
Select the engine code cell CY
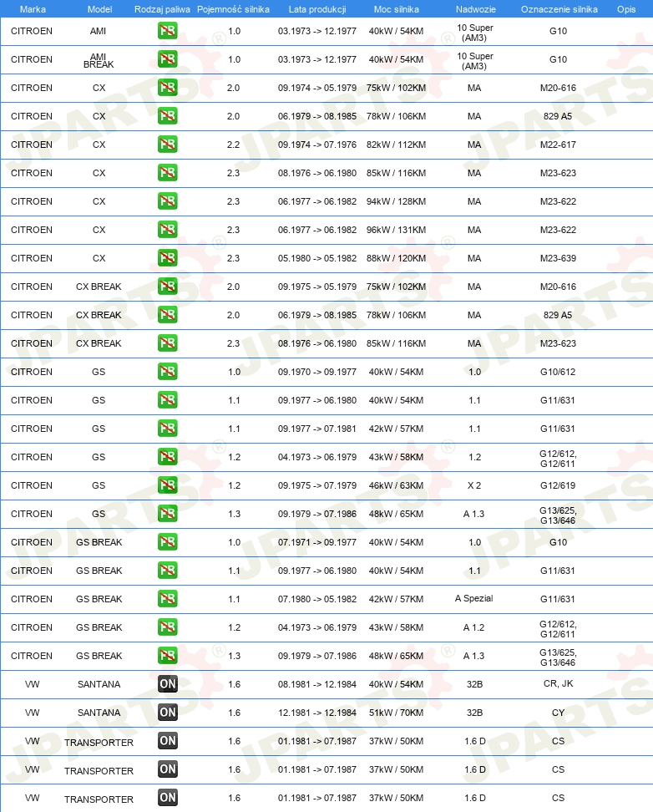click(x=559, y=713)
